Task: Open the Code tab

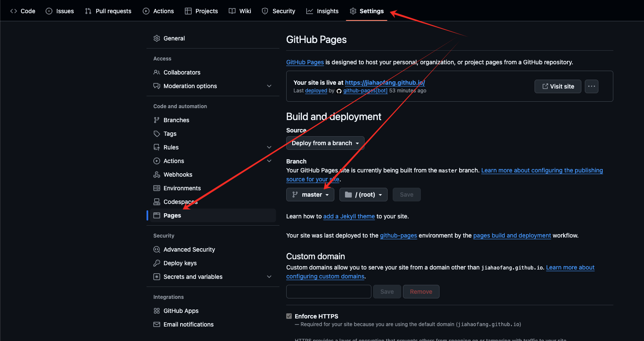Action: click(x=23, y=11)
